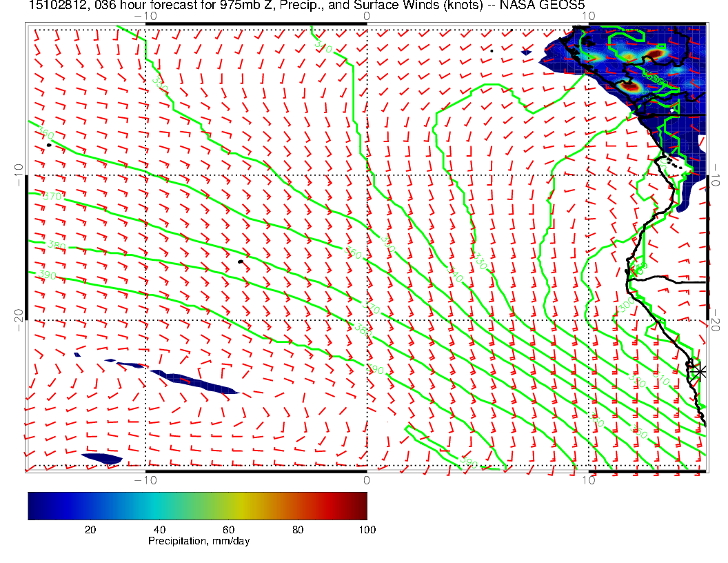Pick the dark blue end of colorbar
The width and height of the screenshot is (728, 563).
(x=32, y=505)
